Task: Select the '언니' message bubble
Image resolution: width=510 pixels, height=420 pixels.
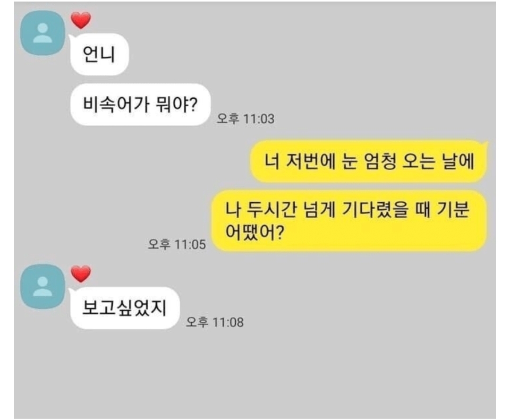Action: click(99, 54)
